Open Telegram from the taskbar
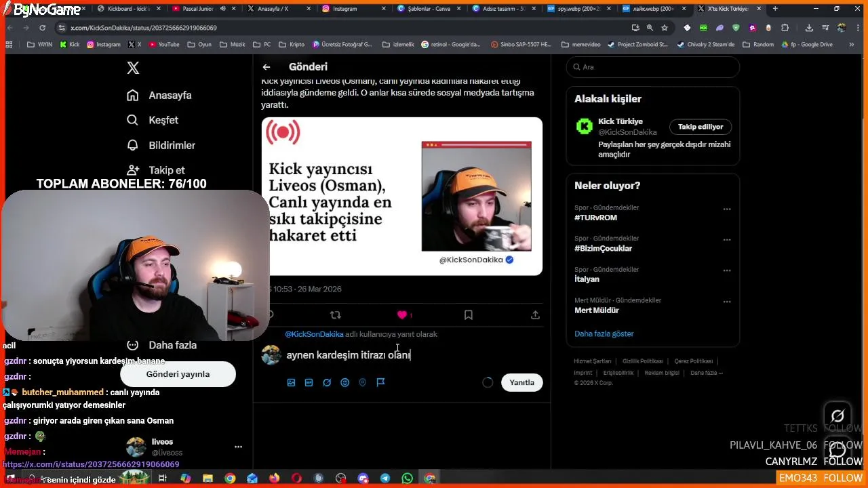 385,479
